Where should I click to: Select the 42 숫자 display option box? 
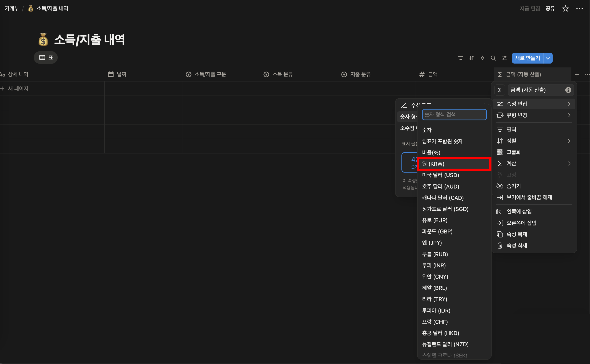[x=410, y=162]
